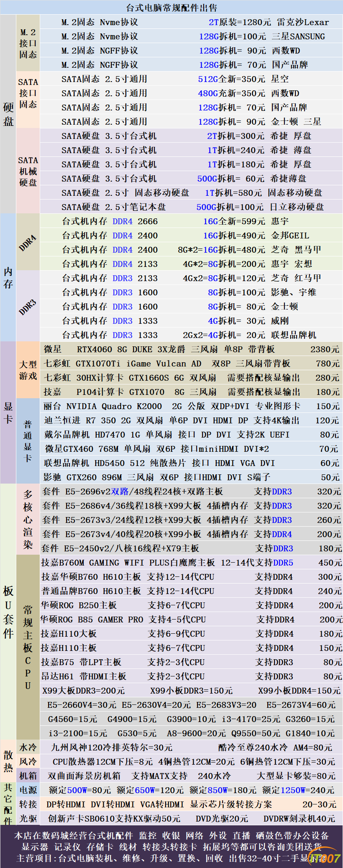Select the X99大板DDR3=200元 entry
The height and width of the screenshot is (868, 343).
[84, 691]
